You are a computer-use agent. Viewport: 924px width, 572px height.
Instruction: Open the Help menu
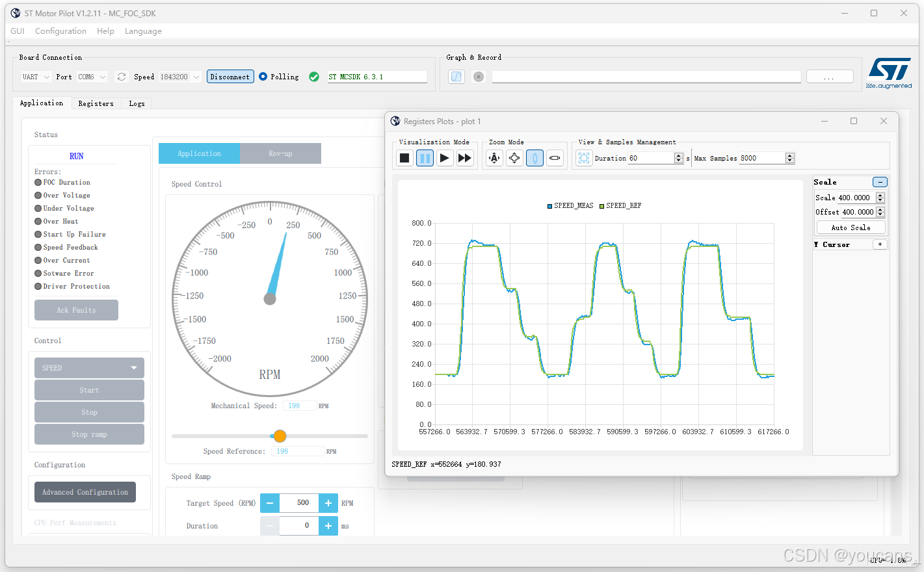(x=105, y=31)
